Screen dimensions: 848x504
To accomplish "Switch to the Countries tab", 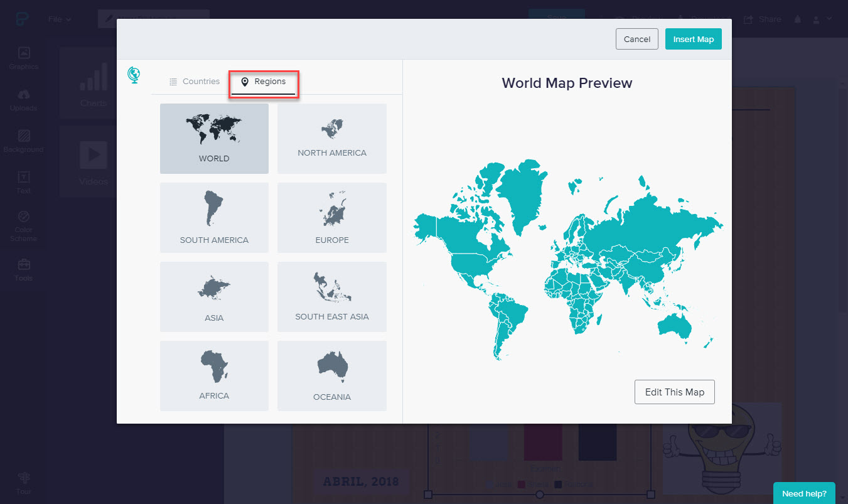I will tap(195, 82).
